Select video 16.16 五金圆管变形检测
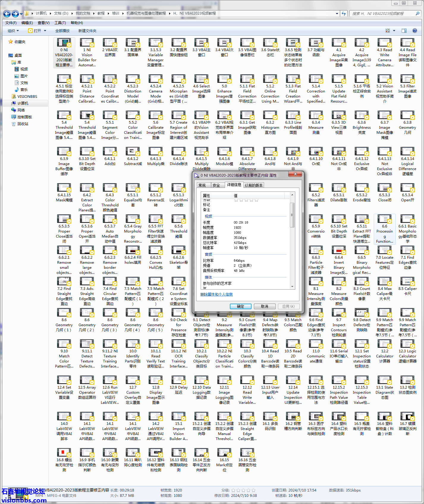 (x=247, y=460)
